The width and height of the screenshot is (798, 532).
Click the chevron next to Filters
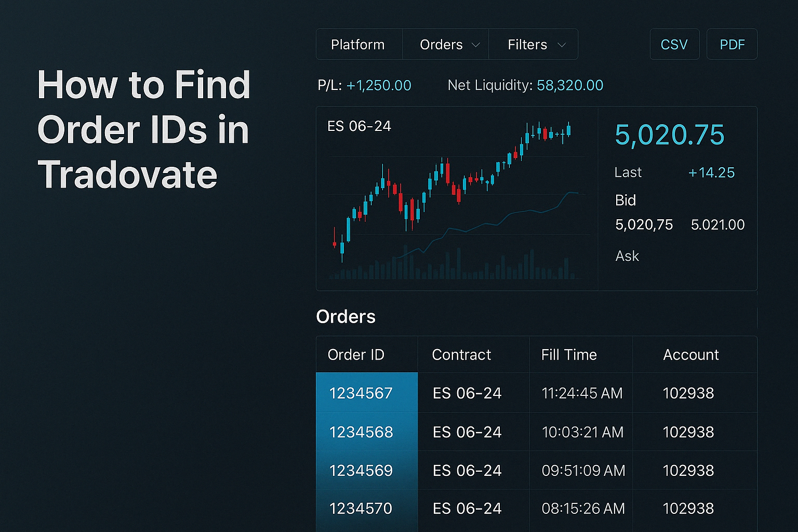point(562,45)
